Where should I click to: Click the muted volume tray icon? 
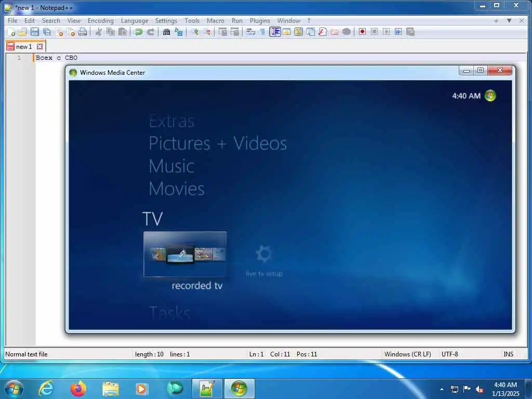[x=480, y=389]
